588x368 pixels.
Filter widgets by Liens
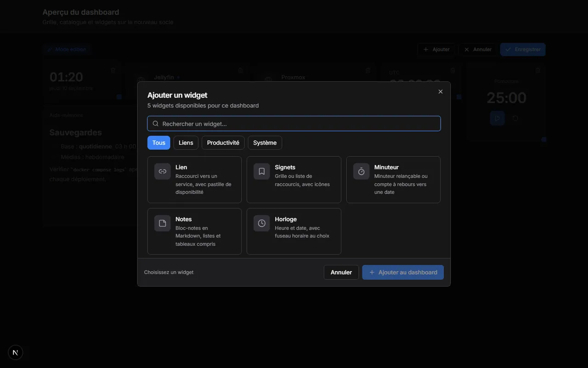point(186,143)
